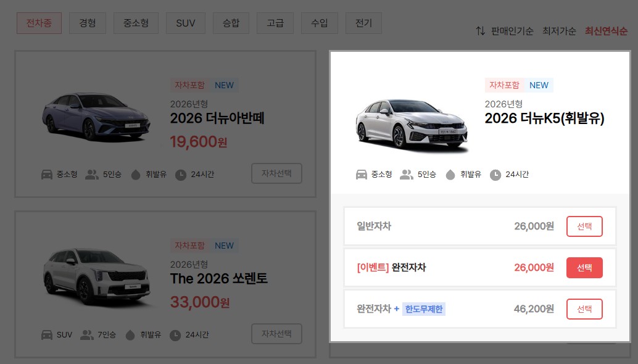The height and width of the screenshot is (364, 638).
Task: Click the fuel drop icon on 아반떼 card
Action: pyautogui.click(x=136, y=175)
